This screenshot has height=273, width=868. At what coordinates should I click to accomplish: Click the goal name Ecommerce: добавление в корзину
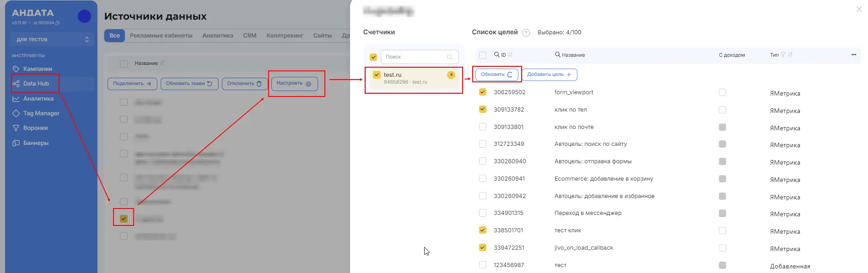604,179
